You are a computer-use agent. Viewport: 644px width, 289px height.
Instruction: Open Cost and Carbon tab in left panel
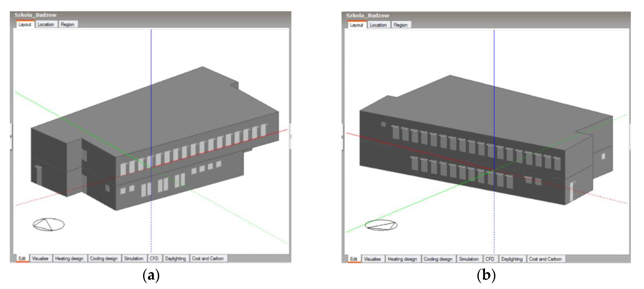208,258
